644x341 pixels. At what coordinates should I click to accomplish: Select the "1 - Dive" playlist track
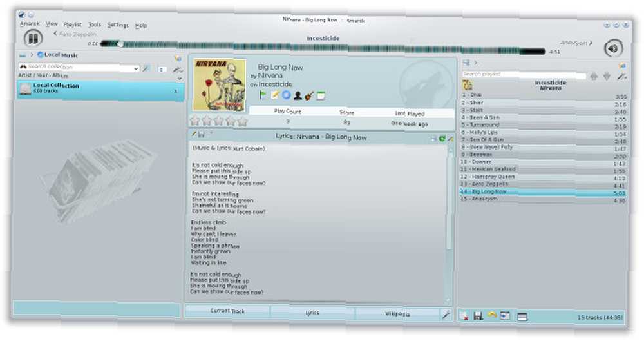(544, 96)
